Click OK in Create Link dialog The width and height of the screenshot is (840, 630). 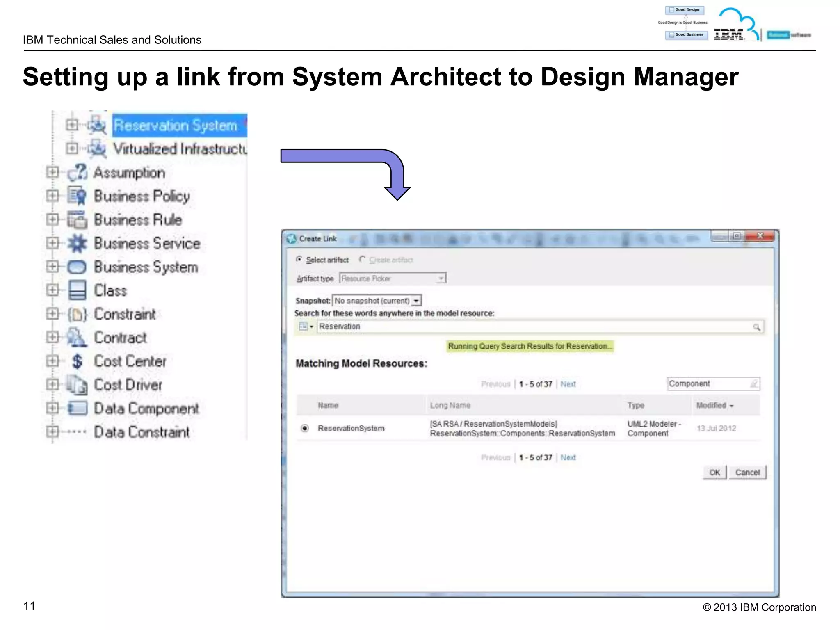pos(714,472)
